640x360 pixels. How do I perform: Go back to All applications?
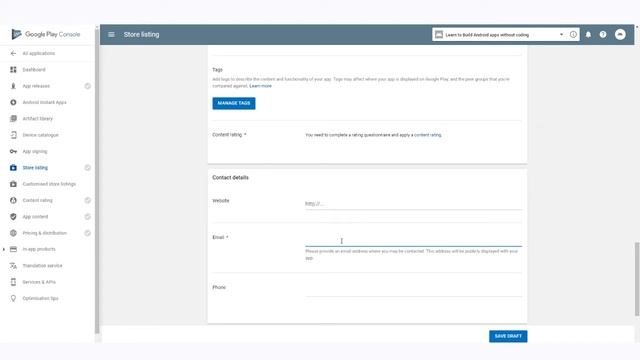[x=13, y=53]
